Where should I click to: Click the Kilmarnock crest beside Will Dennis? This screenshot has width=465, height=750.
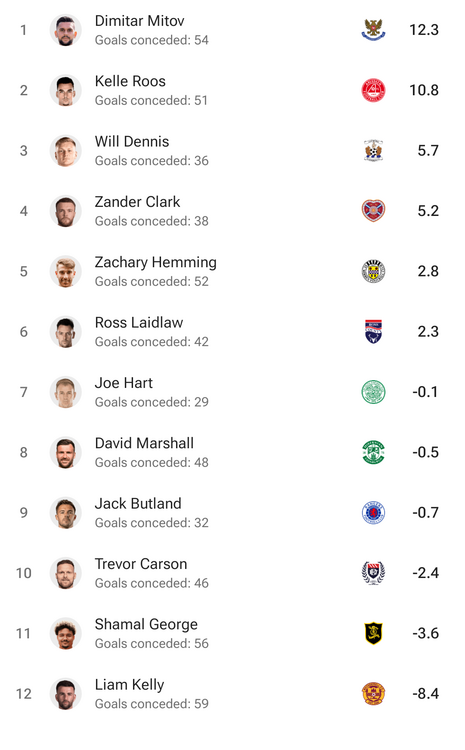[373, 150]
